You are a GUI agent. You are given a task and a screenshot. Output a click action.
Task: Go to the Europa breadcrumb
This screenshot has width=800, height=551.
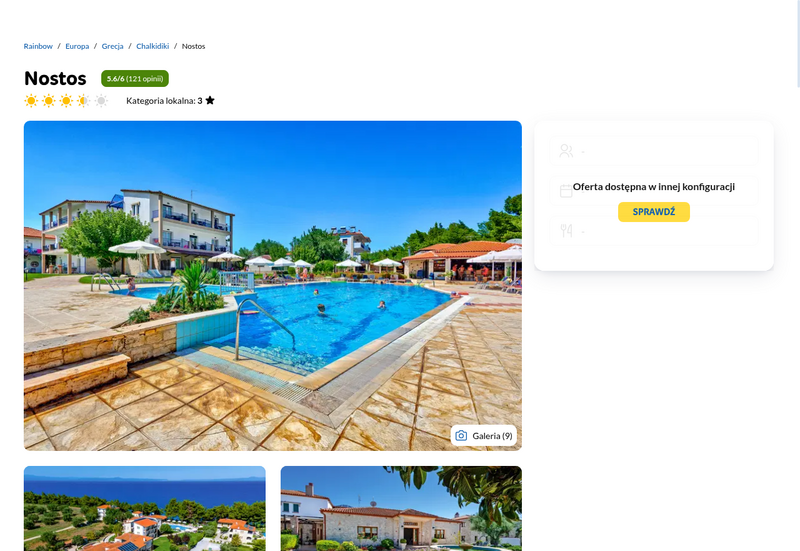point(77,46)
